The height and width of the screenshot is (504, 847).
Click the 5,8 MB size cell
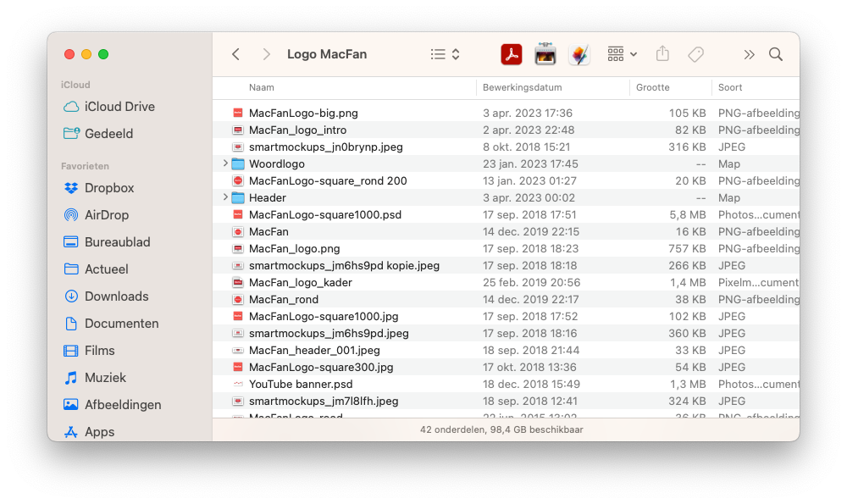tap(688, 214)
